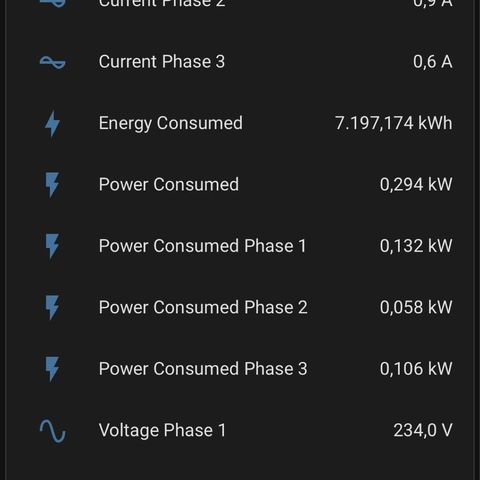Click the Power Consumed flash icon

click(x=52, y=185)
